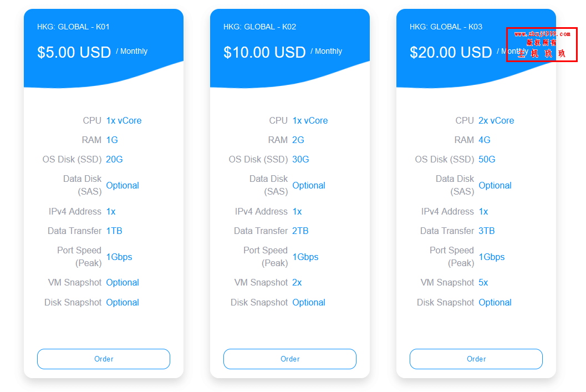Click Order button for K03 plan
The width and height of the screenshot is (586, 392).
tap(476, 359)
